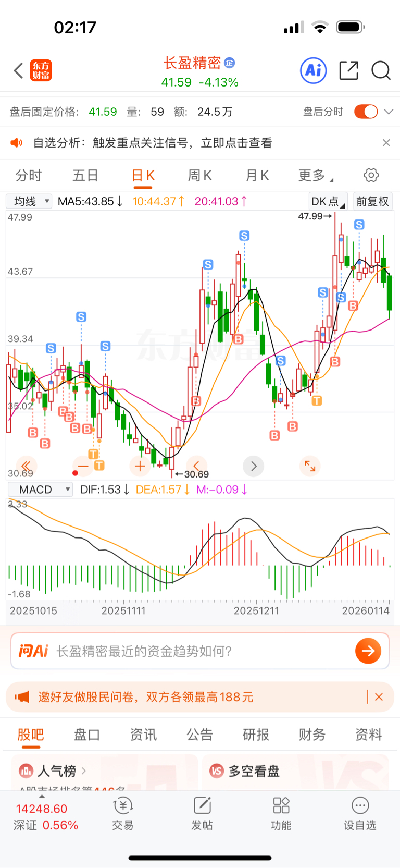Viewport: 400px width, 868px height.
Task: Zoom in chart with plus button
Action: click(140, 466)
